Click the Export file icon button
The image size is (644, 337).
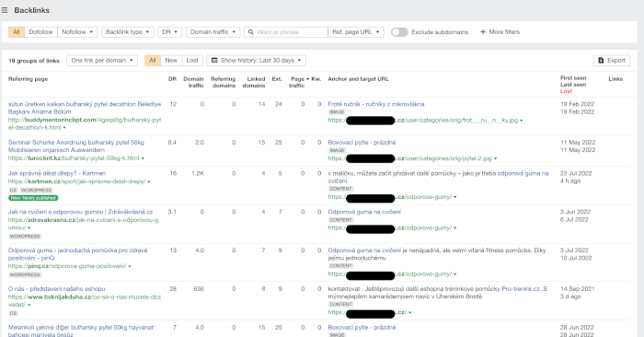tap(601, 61)
